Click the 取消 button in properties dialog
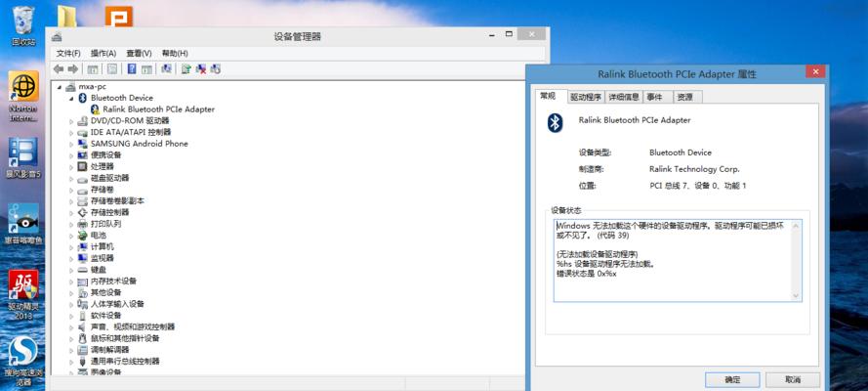Image resolution: width=868 pixels, height=391 pixels. pos(793,380)
